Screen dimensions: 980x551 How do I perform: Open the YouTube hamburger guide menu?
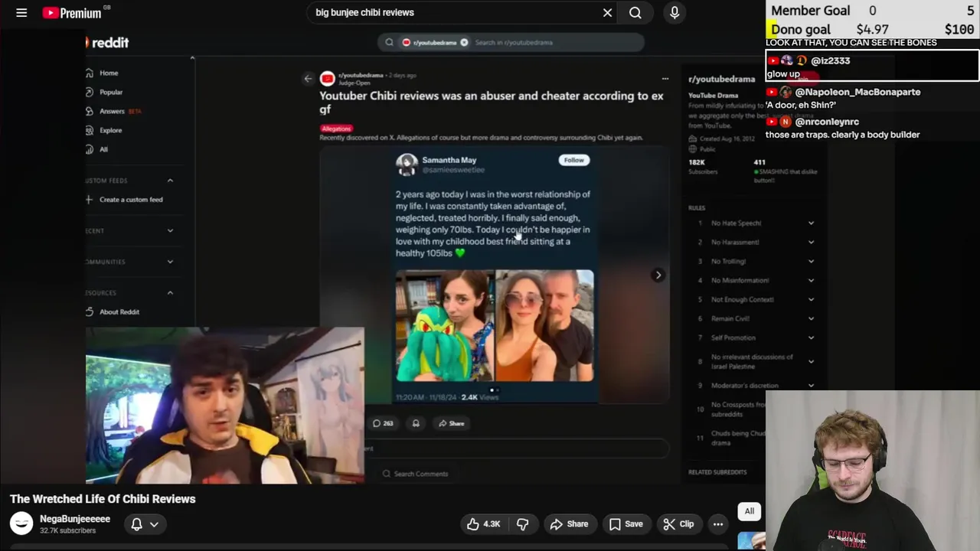[21, 12]
